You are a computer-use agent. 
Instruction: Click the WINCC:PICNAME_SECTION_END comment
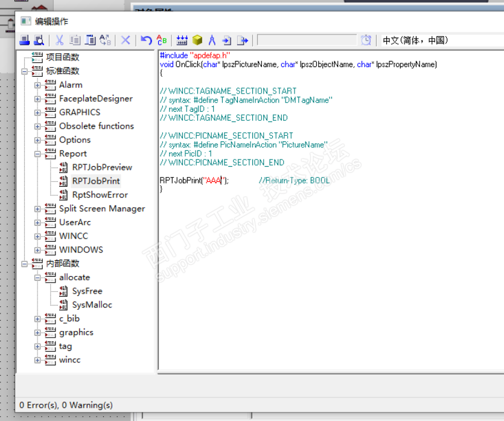coord(222,162)
